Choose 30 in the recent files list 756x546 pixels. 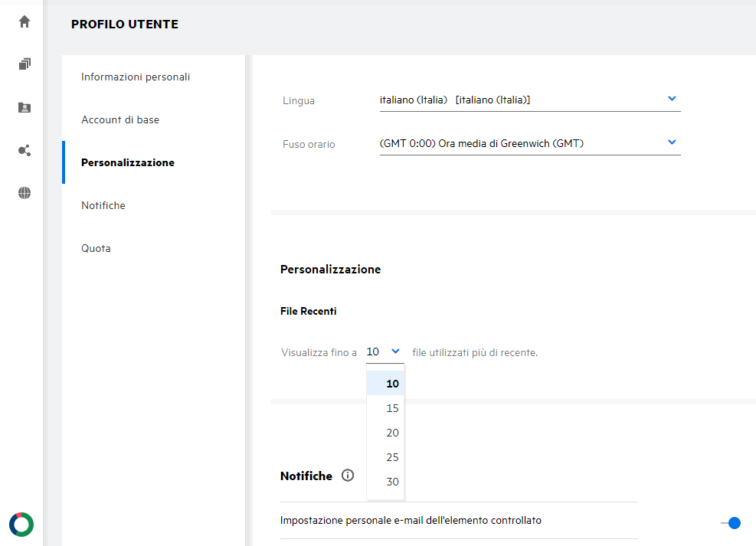[x=392, y=482]
